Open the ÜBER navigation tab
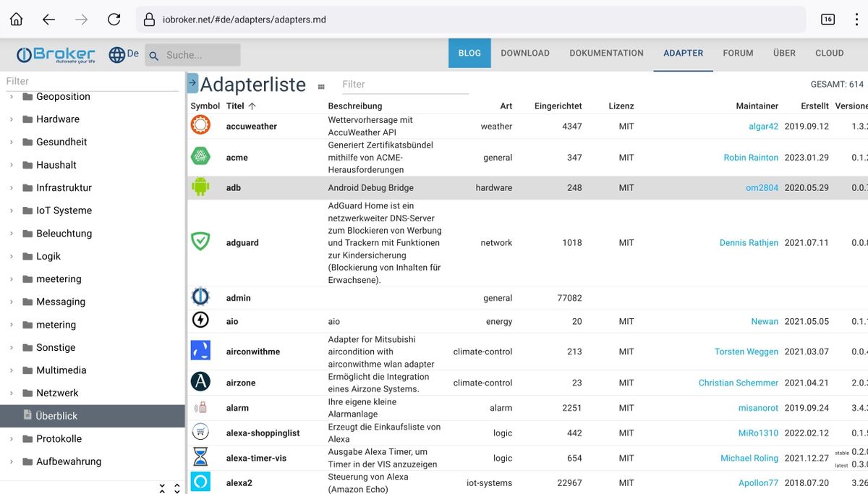Viewport: 868px width, 494px height. [784, 53]
